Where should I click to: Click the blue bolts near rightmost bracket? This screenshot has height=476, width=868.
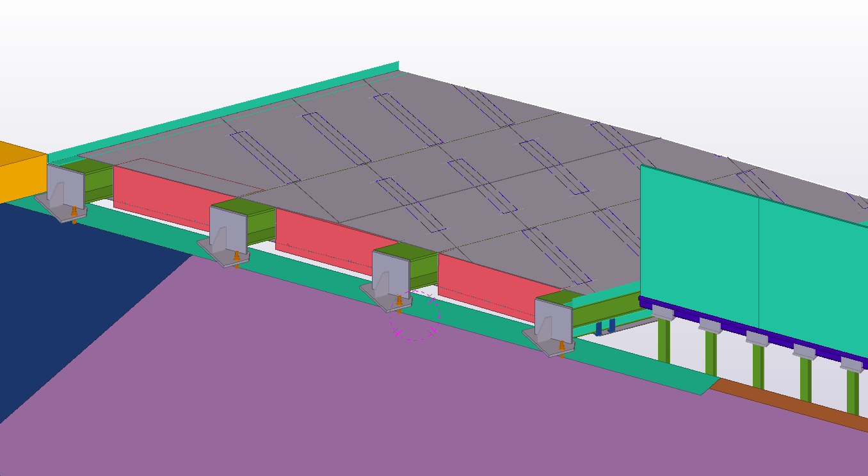(x=605, y=327)
